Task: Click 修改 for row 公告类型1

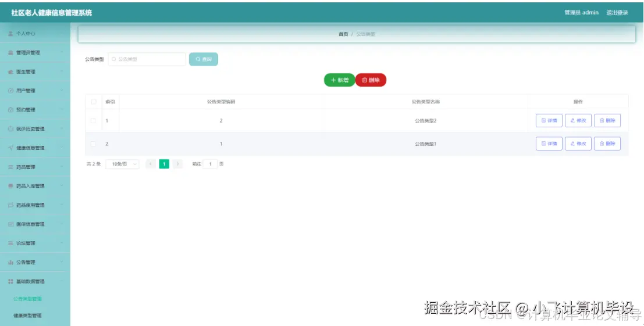Action: tap(578, 144)
